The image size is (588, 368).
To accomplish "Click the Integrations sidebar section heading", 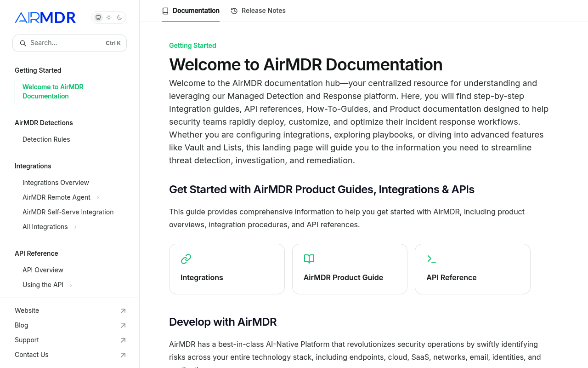I will coord(33,166).
